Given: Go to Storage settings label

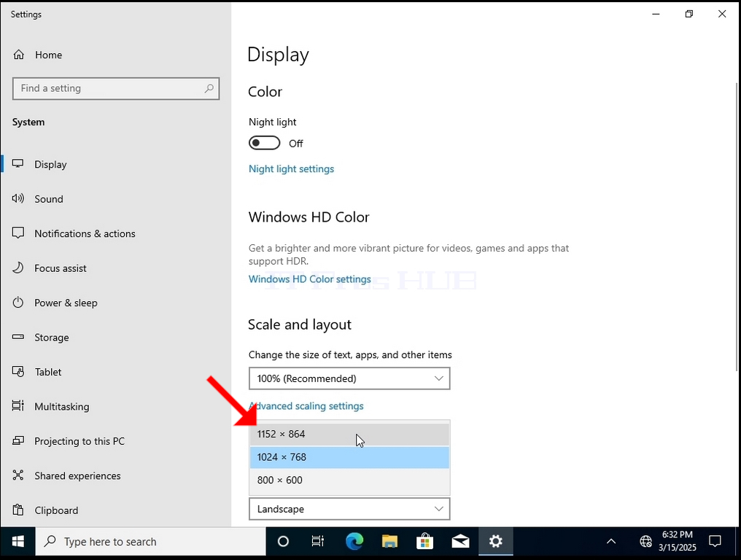Looking at the screenshot, I should 52,338.
